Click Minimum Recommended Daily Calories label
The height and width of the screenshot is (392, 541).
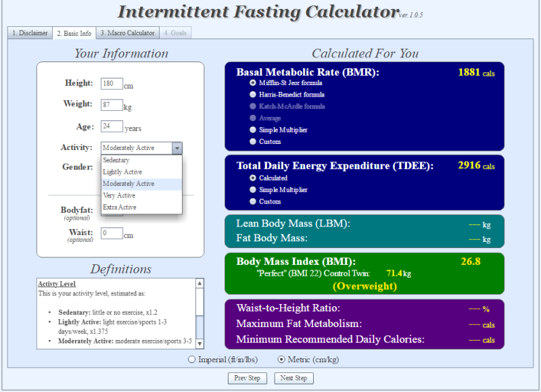click(x=331, y=339)
